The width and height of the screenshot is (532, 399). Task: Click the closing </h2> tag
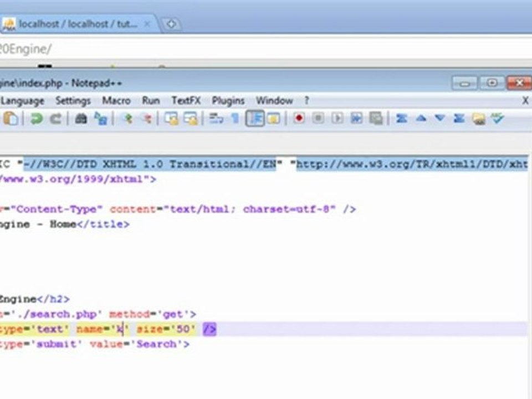[x=53, y=299]
